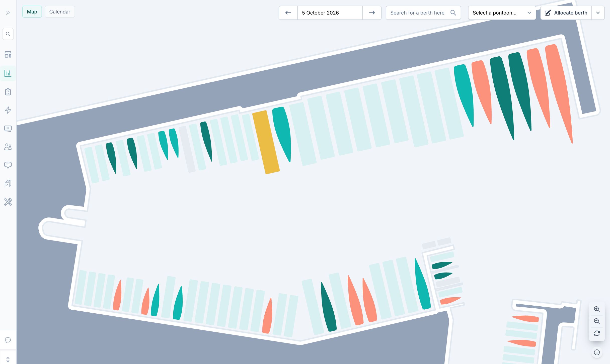Open the dashboard layout icon in sidebar
The width and height of the screenshot is (610, 364).
[x=8, y=54]
